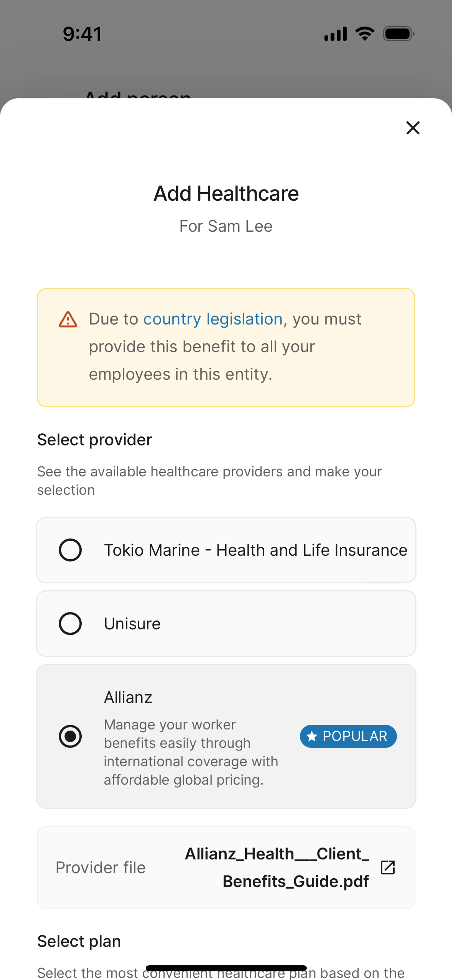Click the orange warning triangle icon
The image size is (452, 980).
(68, 320)
